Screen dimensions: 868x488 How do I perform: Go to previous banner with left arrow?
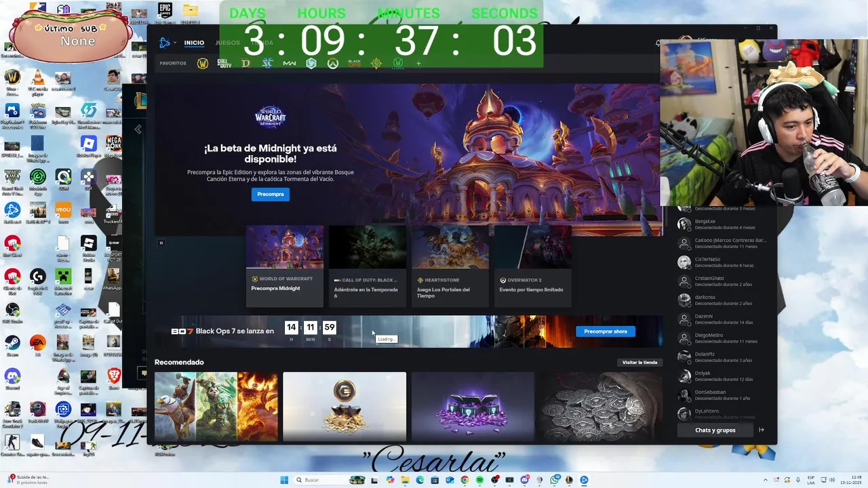point(138,129)
